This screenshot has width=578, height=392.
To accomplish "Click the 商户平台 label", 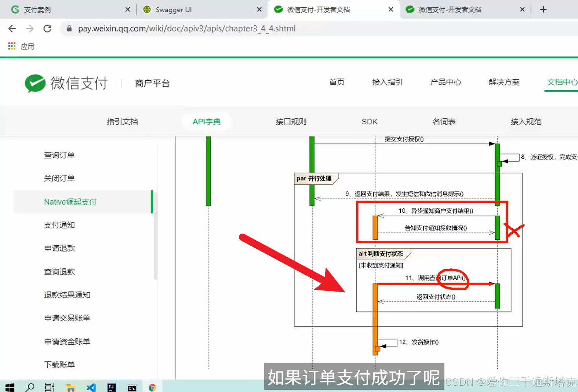I will pyautogui.click(x=152, y=84).
